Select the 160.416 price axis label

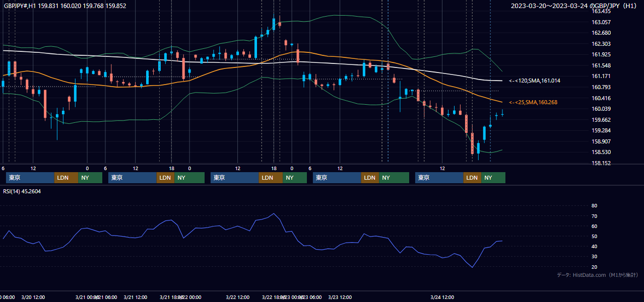point(601,98)
